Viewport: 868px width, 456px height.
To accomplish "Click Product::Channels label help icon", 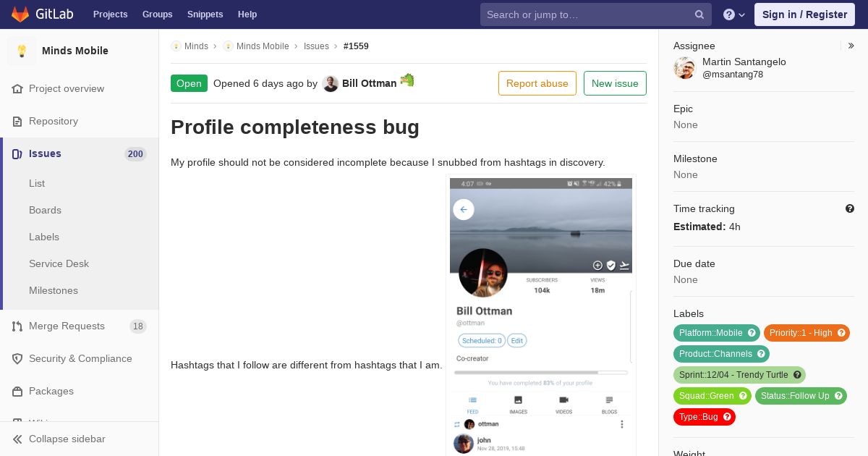I will tap(761, 354).
